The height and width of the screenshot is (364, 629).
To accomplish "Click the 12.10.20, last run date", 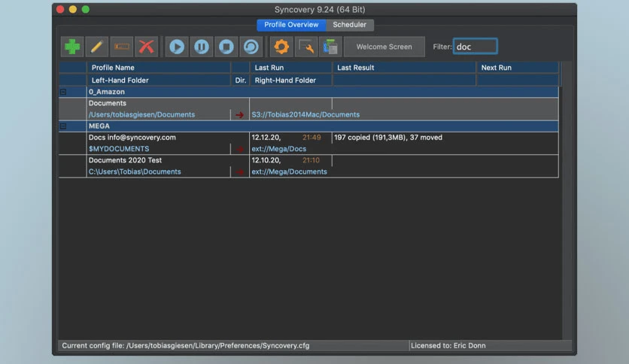I will pyautogui.click(x=266, y=160).
